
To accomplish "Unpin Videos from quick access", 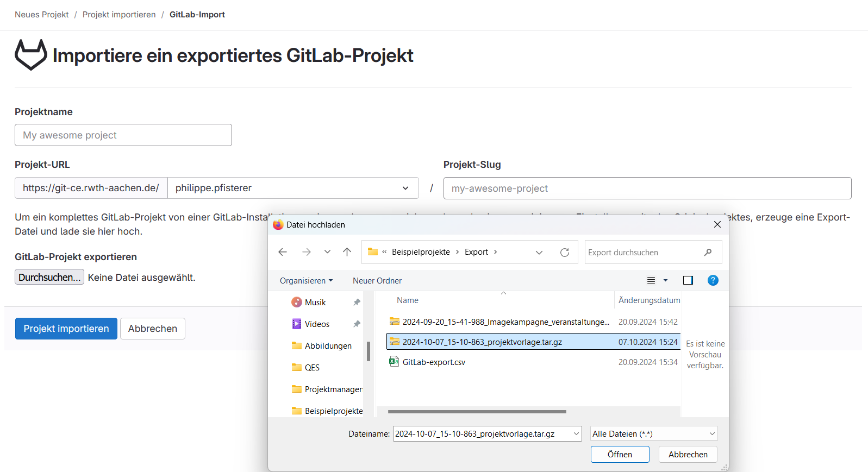I will tap(357, 324).
